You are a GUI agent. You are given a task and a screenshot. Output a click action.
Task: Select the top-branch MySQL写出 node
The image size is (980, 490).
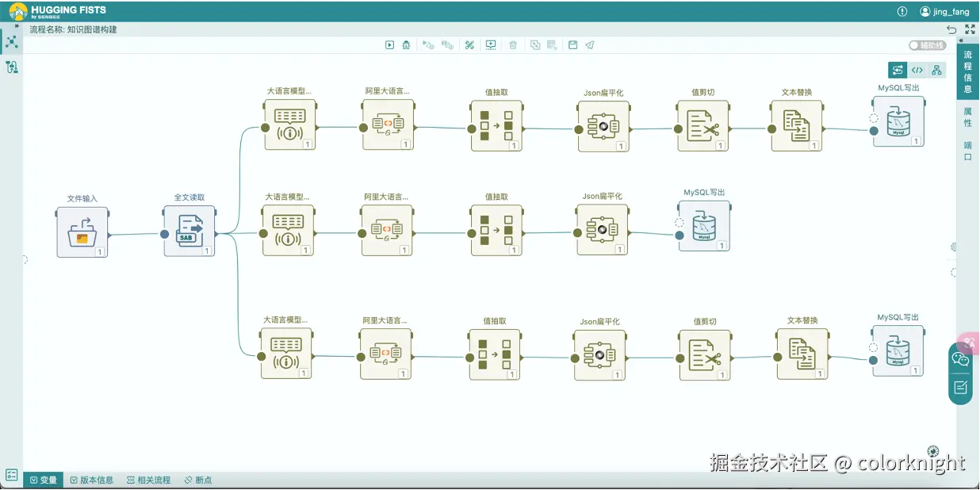[x=898, y=121]
